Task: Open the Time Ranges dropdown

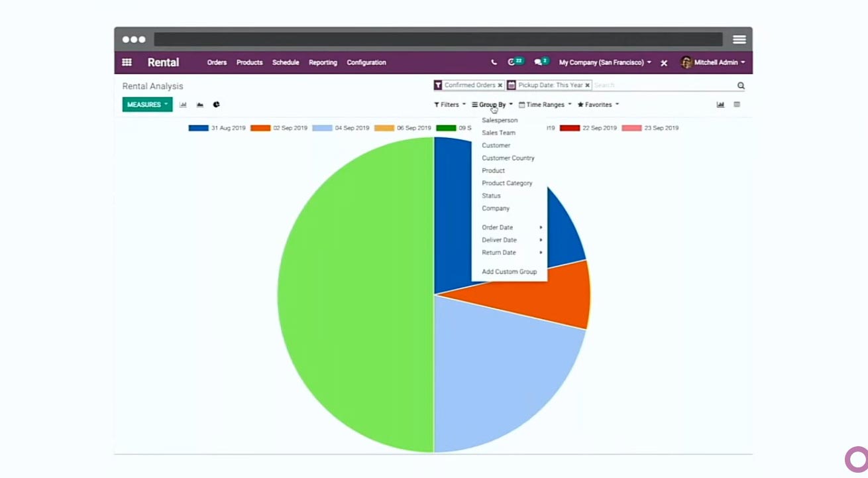Action: pos(545,105)
